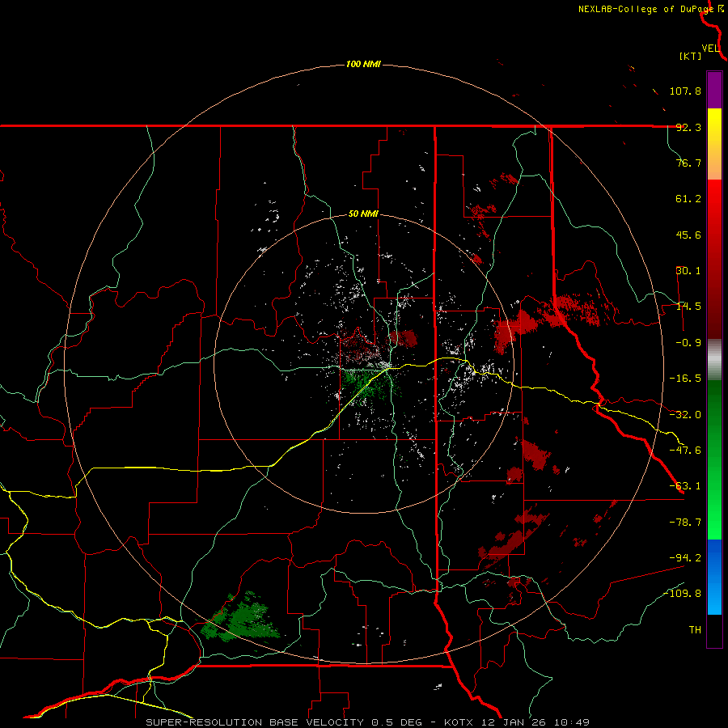Image resolution: width=728 pixels, height=728 pixels.
Task: Pick the purple segment of the velocity color bar
Action: click(x=714, y=90)
